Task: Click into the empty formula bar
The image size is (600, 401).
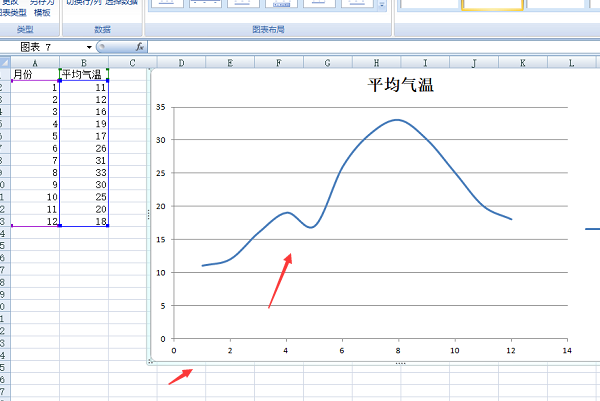Action: (373, 47)
